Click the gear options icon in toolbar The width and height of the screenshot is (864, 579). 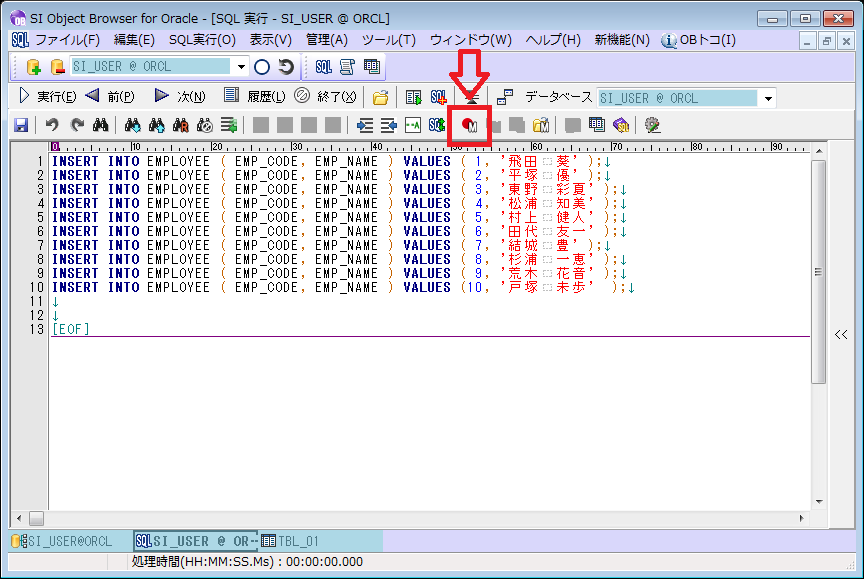(652, 125)
